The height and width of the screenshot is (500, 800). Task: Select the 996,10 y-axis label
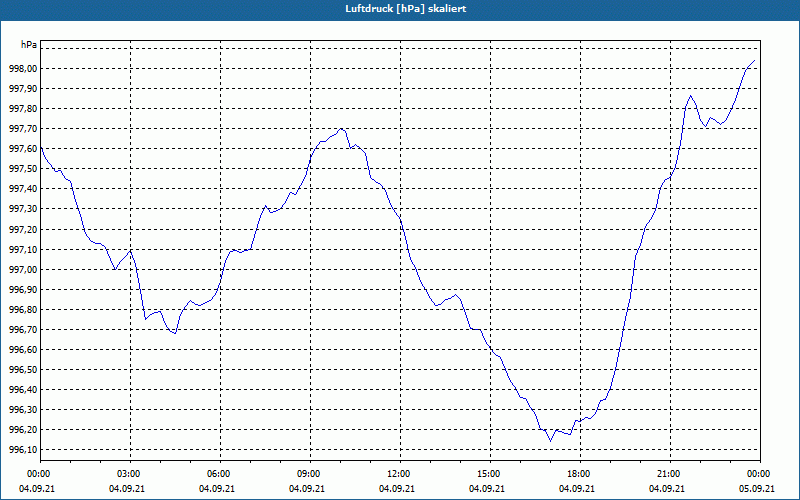pyautogui.click(x=23, y=450)
